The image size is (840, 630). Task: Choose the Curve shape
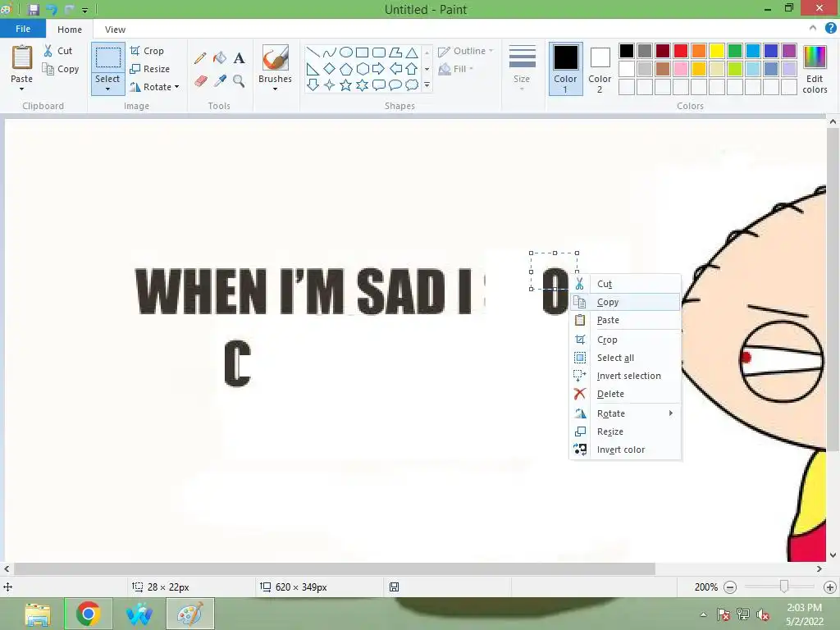click(330, 52)
